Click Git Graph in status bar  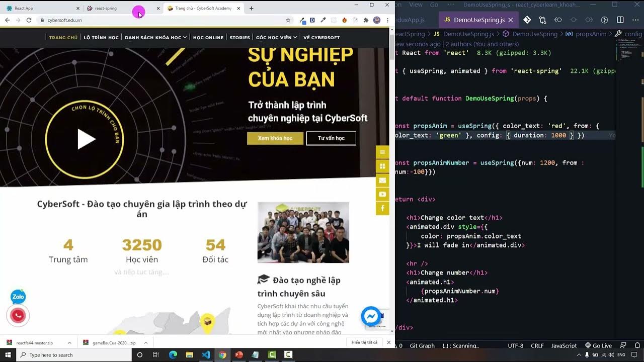[x=422, y=345]
